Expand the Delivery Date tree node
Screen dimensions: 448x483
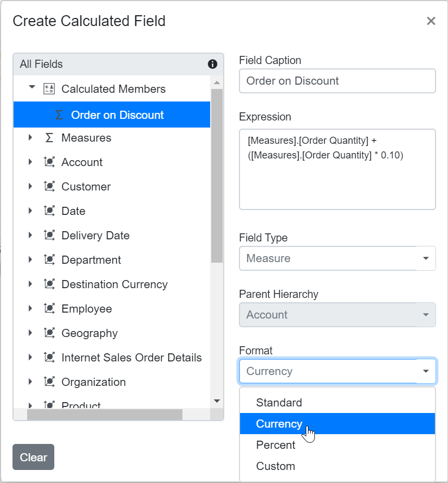tap(30, 235)
